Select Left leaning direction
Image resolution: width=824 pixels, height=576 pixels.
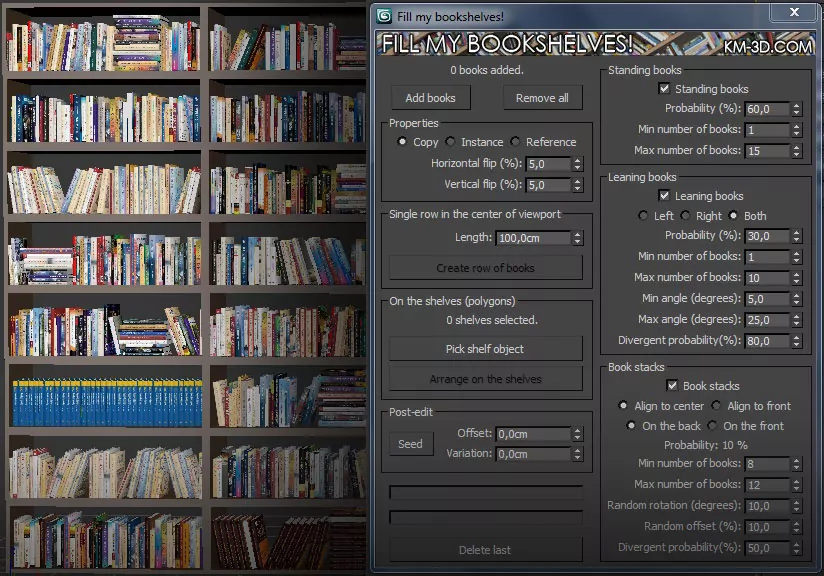click(643, 216)
